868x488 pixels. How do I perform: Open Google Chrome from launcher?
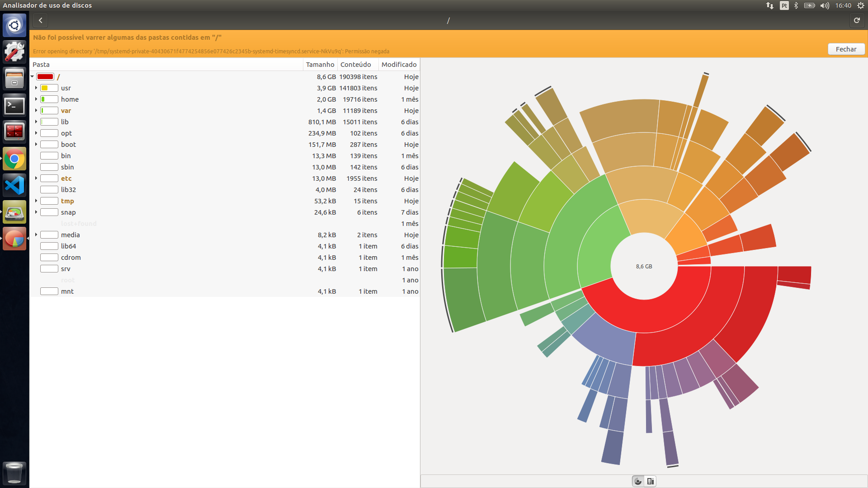14,159
